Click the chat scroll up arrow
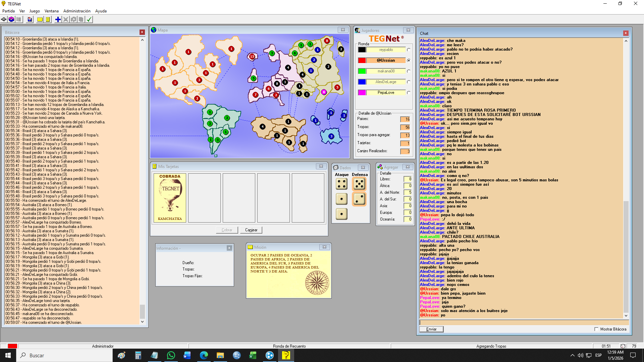Image resolution: width=644 pixels, height=362 pixels. (626, 41)
